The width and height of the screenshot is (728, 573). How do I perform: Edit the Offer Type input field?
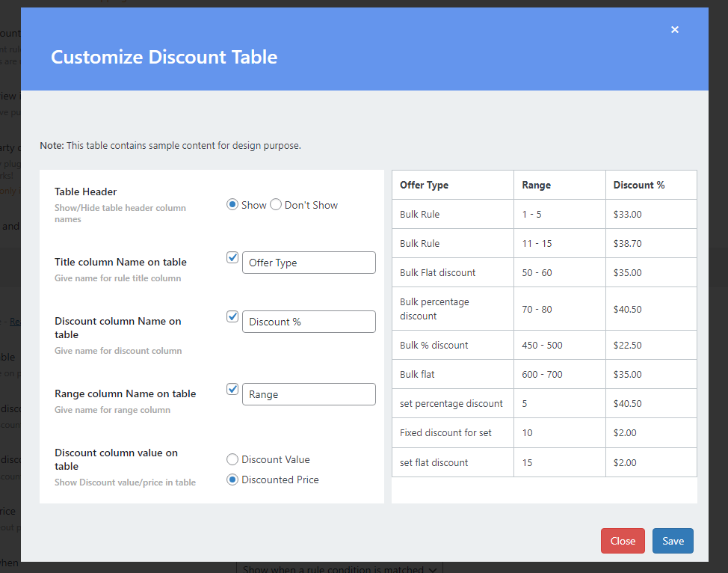(x=309, y=263)
